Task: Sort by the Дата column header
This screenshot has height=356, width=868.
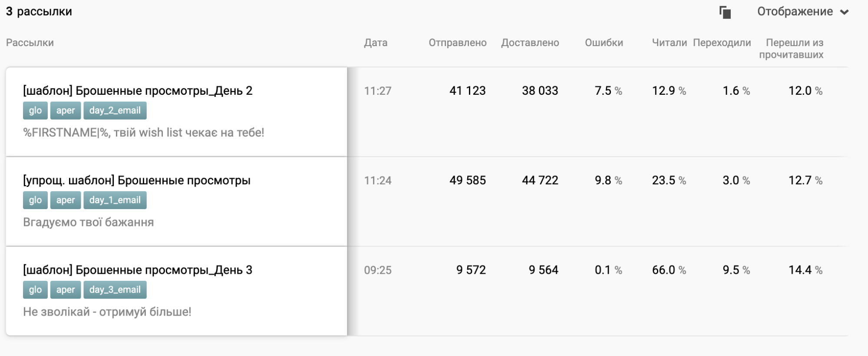Action: (x=376, y=43)
